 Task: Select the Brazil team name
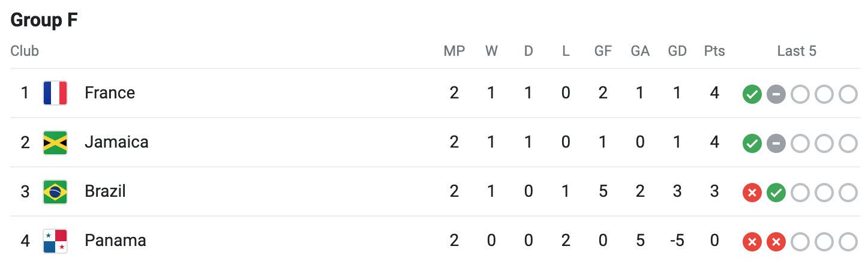point(105,191)
